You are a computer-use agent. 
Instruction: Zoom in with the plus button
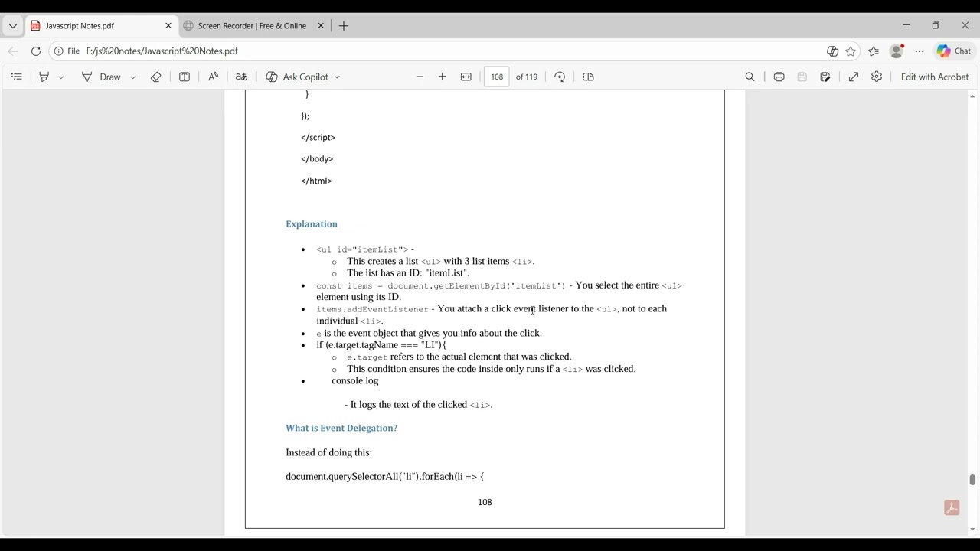coord(443,77)
